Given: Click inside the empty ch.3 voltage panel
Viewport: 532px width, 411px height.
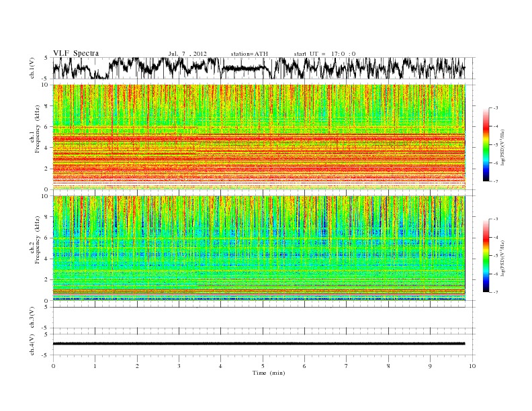Looking at the screenshot, I should (x=264, y=318).
